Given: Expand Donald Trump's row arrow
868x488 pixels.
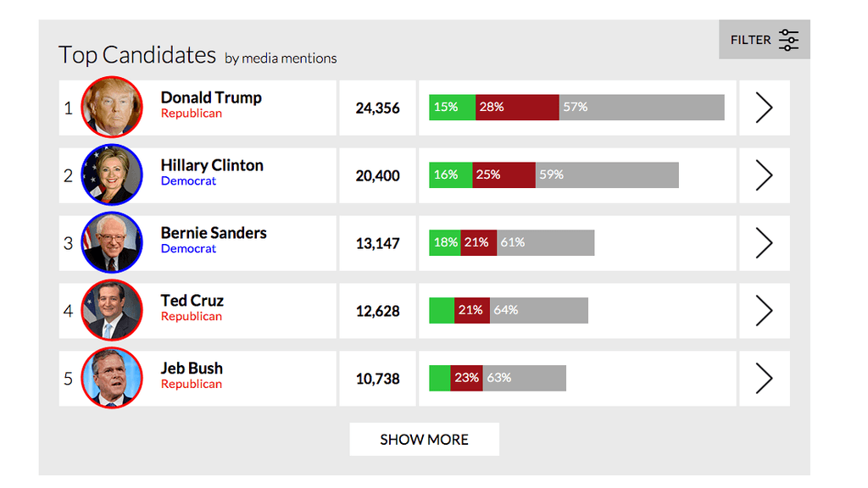Looking at the screenshot, I should 764,108.
